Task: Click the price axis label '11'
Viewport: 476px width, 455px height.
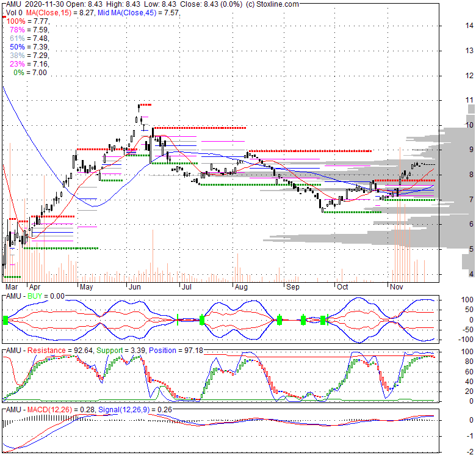Action: [x=469, y=100]
